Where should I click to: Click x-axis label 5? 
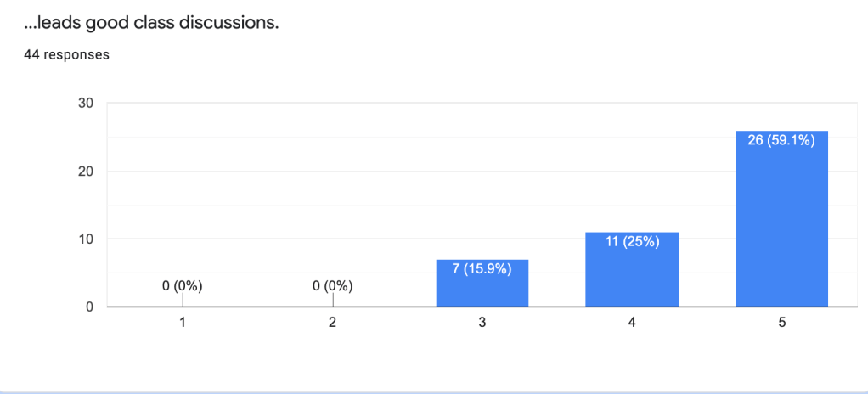781,323
